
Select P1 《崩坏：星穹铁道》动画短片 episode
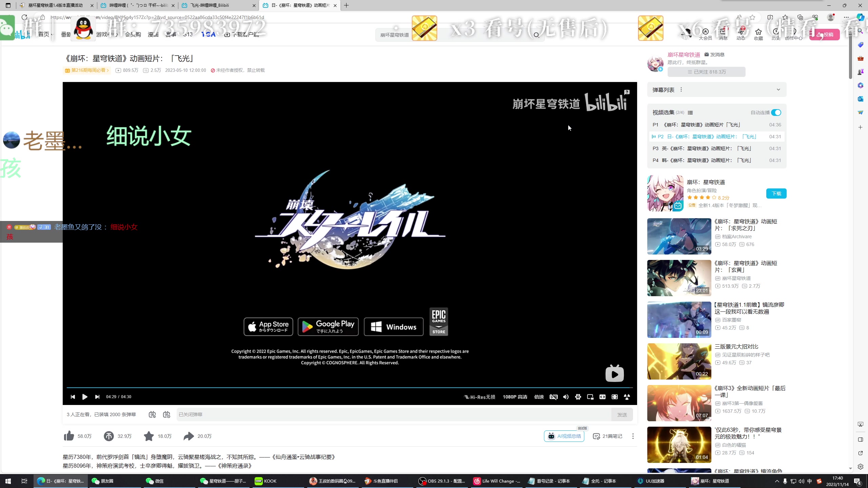click(716, 125)
